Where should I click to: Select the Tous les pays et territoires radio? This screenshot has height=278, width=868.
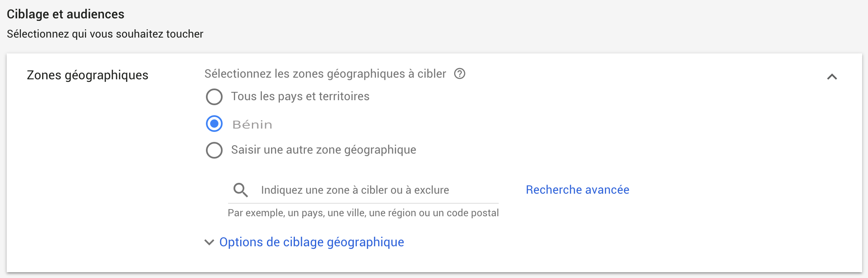214,97
